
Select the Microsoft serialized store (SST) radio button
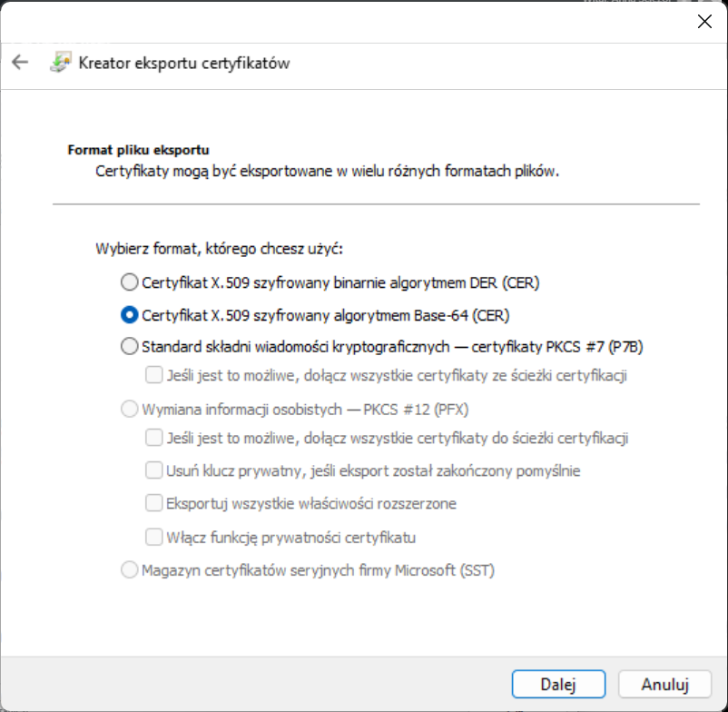point(130,570)
